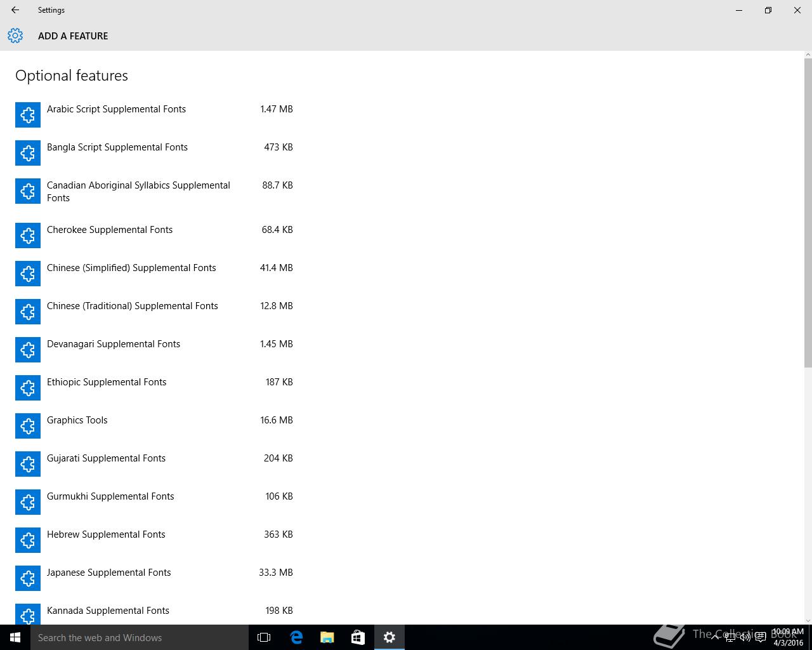Click the Gujarati Supplemental Fonts puzzle icon
The width and height of the screenshot is (812, 650).
click(28, 464)
